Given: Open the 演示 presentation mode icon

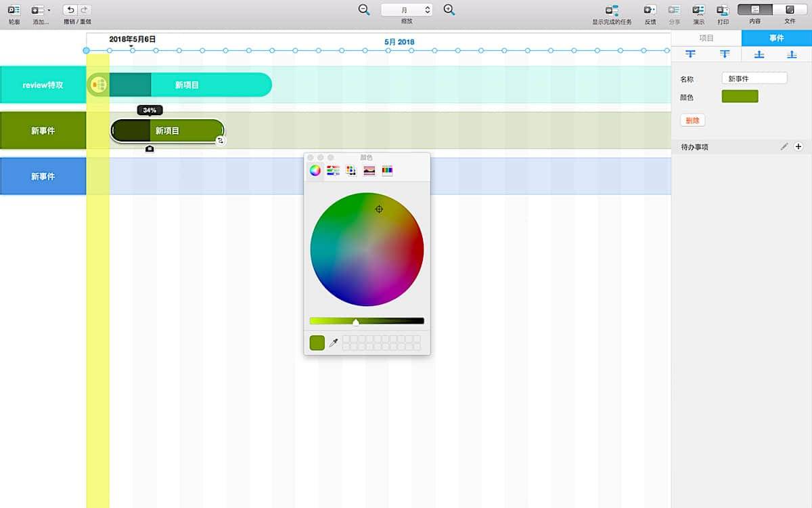Looking at the screenshot, I should point(698,10).
